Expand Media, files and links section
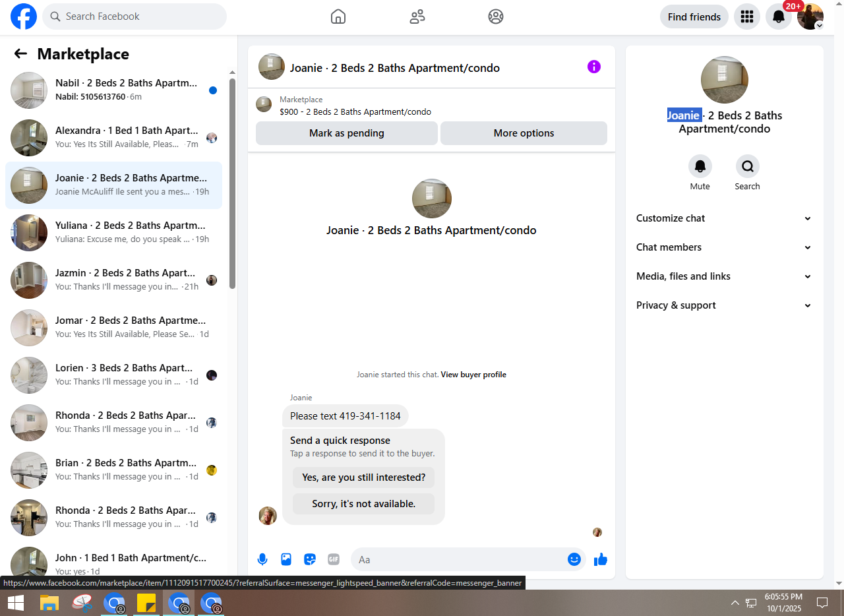The width and height of the screenshot is (844, 616). [x=725, y=276]
